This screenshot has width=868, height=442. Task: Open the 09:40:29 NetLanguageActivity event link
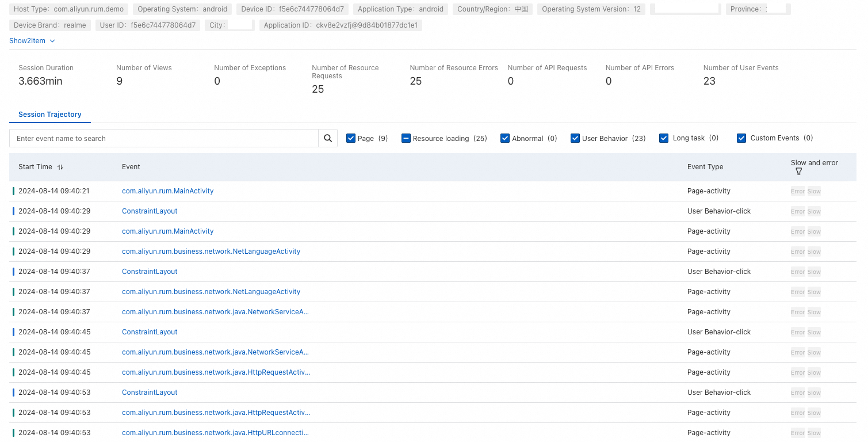click(211, 252)
